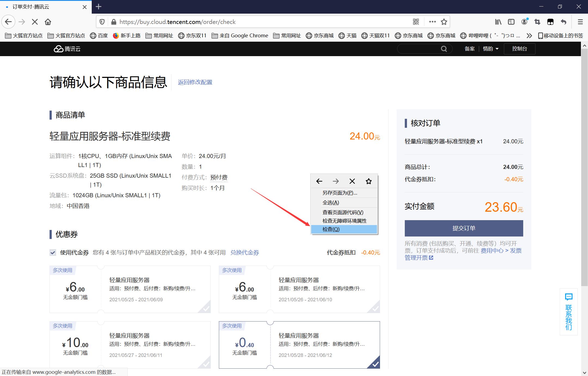Click the screenshot crop tool icon
The width and height of the screenshot is (588, 376).
click(537, 22)
